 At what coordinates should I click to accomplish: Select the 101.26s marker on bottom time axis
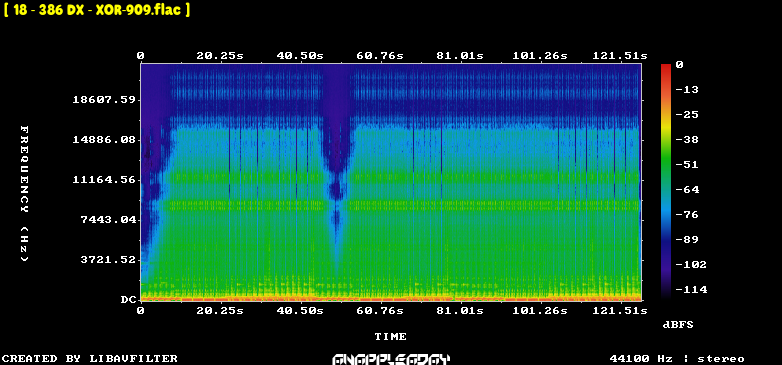[540, 311]
